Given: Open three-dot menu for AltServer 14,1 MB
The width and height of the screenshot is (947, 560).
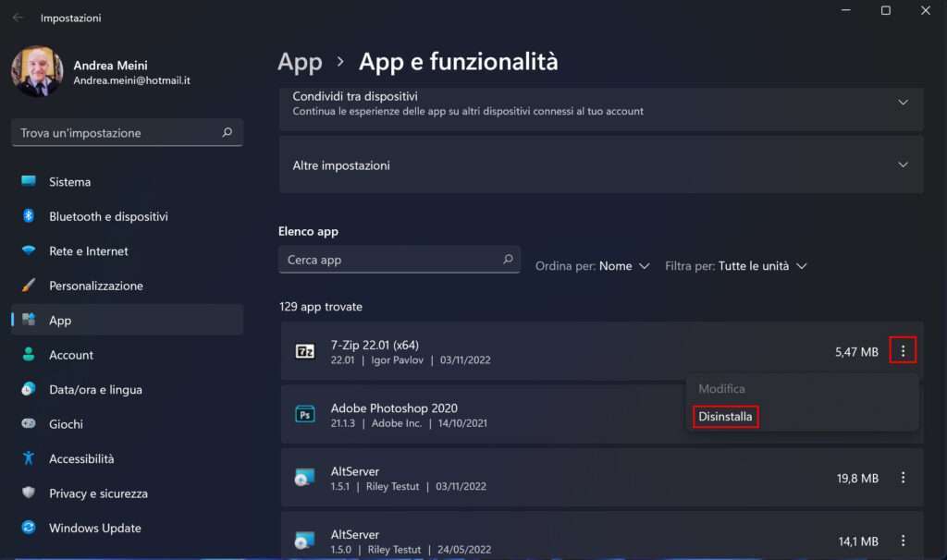Looking at the screenshot, I should point(903,541).
